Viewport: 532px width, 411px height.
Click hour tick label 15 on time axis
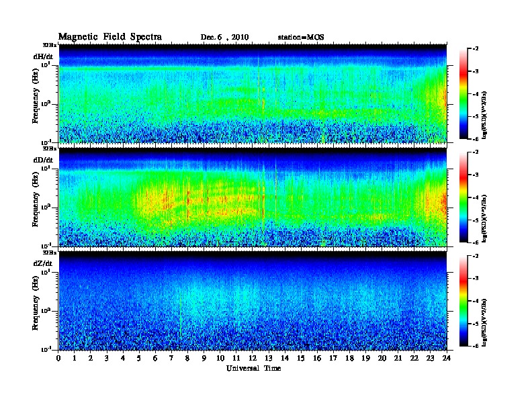tap(301, 359)
